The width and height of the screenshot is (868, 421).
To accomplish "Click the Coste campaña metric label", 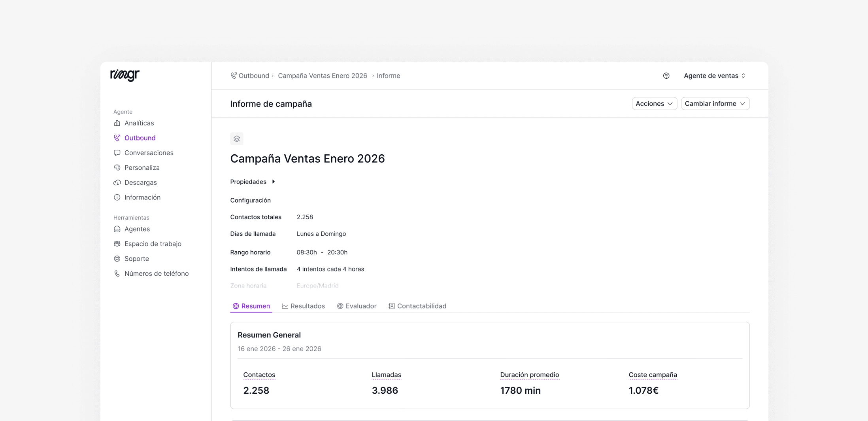I will 653,375.
